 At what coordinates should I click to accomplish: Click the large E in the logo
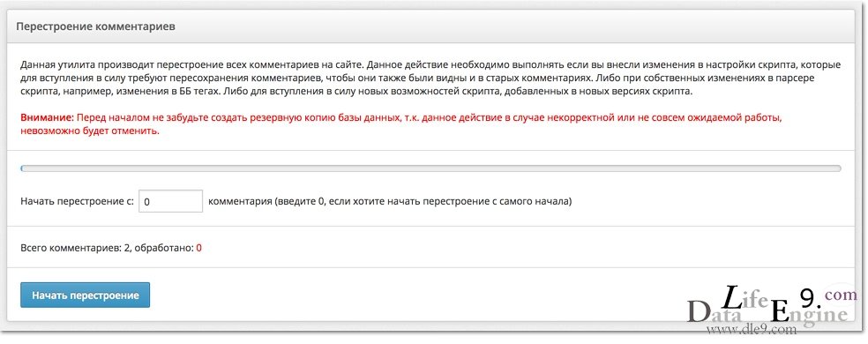pyautogui.click(x=780, y=312)
